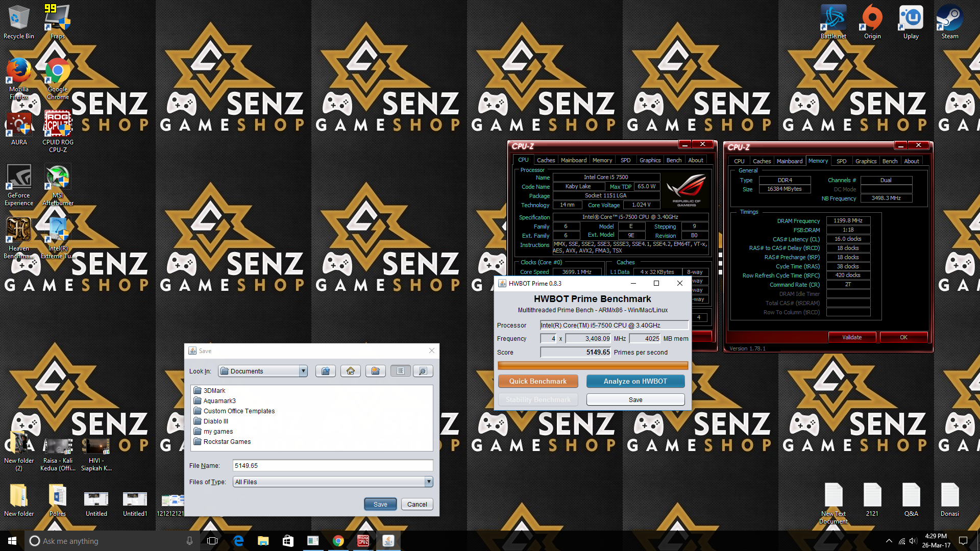Open Mozilla Firefox desktop shortcut

point(19,79)
